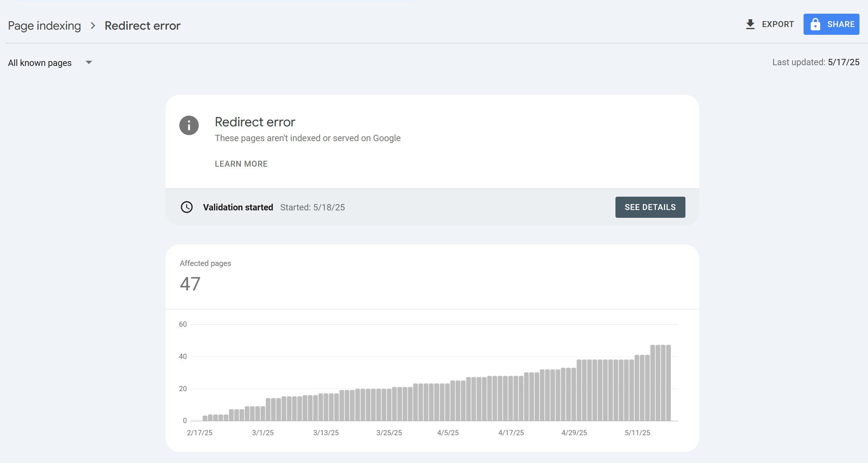
Task: Click the Share button
Action: (x=831, y=24)
